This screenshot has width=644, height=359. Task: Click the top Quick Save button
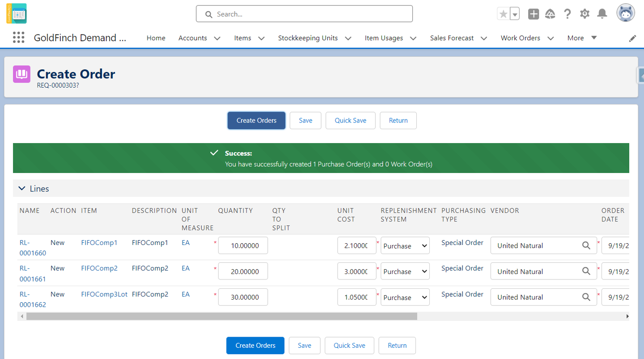pos(351,120)
